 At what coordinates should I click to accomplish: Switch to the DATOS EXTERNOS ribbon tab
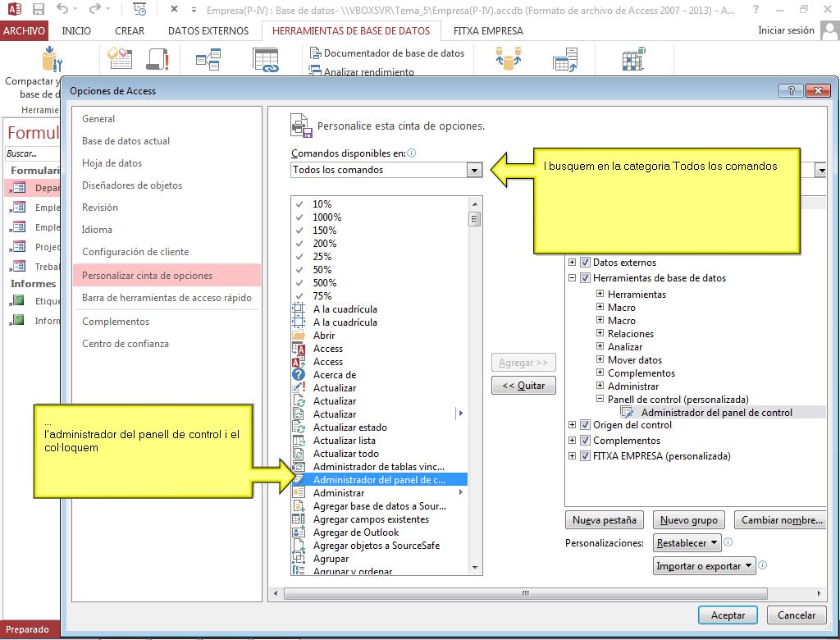click(x=208, y=31)
